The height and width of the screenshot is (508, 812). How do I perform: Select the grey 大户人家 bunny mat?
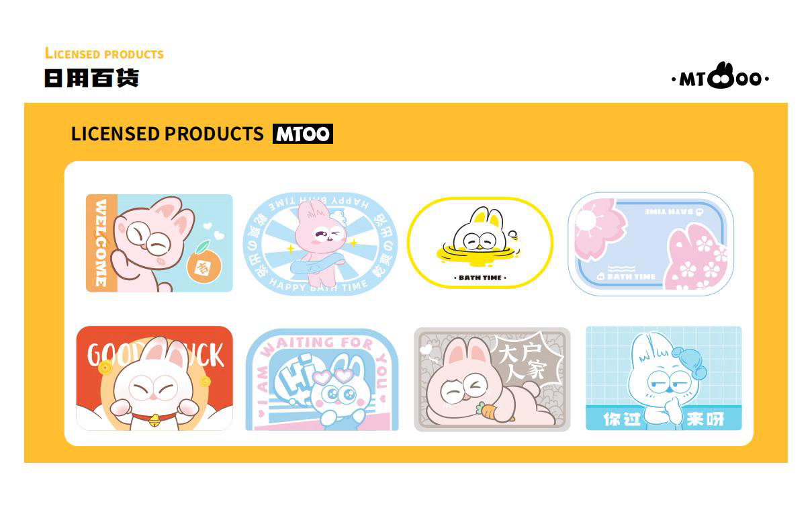coord(492,379)
